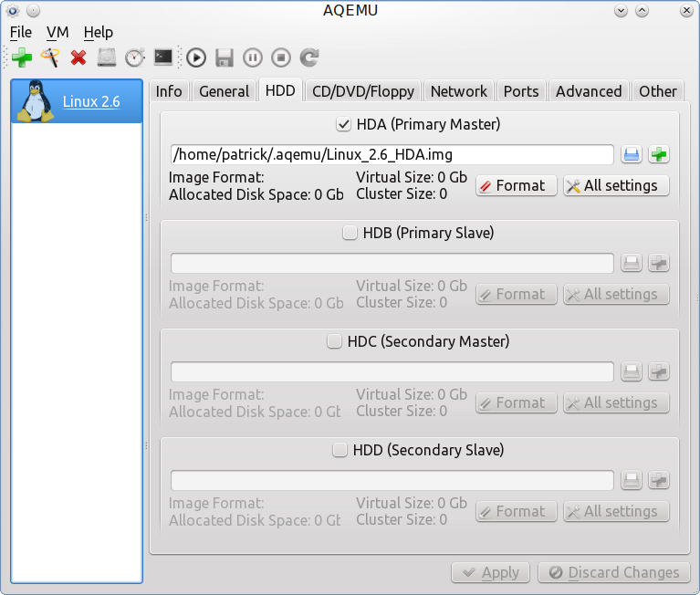This screenshot has width=700, height=595.
Task: Enable HDB (Primary Slave) checkbox
Action: [x=350, y=233]
